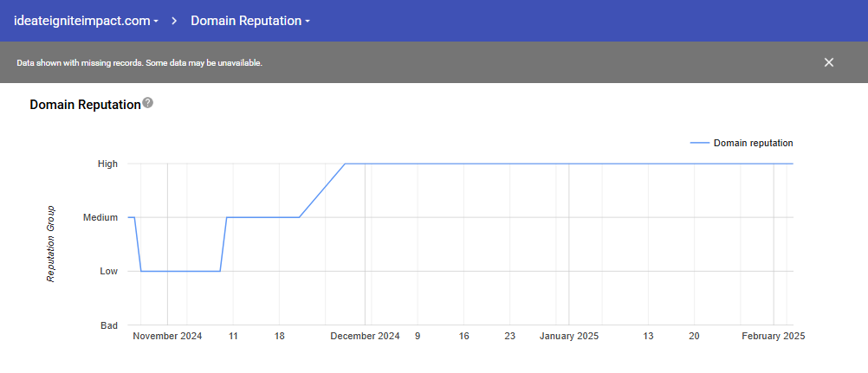Select the Low reputation axis label
This screenshot has width=868, height=373.
pyautogui.click(x=108, y=271)
